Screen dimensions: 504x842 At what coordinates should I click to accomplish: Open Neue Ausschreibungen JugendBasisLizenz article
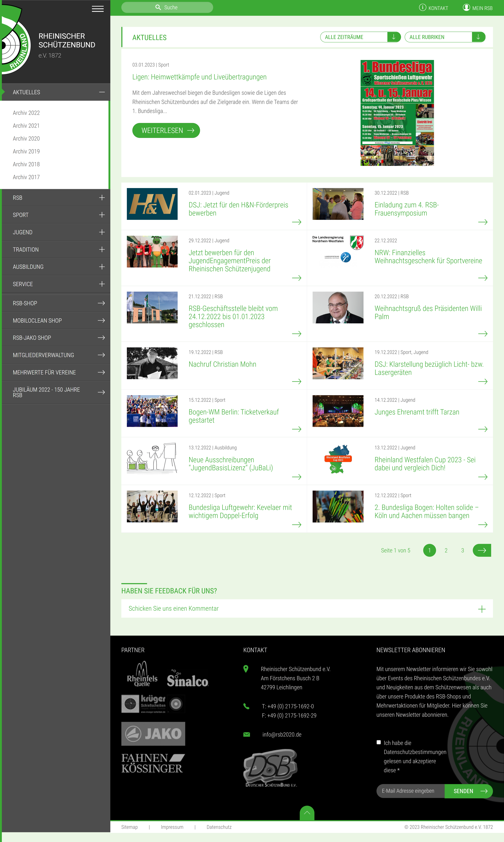231,464
